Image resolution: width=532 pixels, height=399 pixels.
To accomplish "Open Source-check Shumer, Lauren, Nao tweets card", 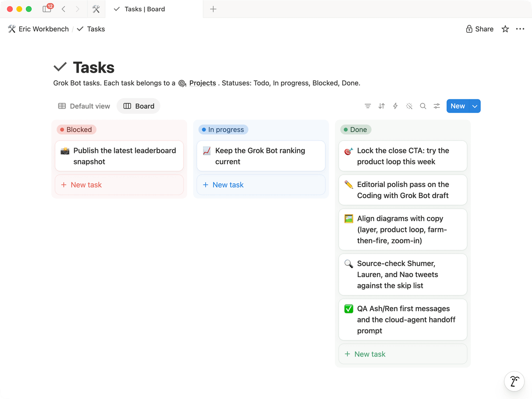I will 403,274.
